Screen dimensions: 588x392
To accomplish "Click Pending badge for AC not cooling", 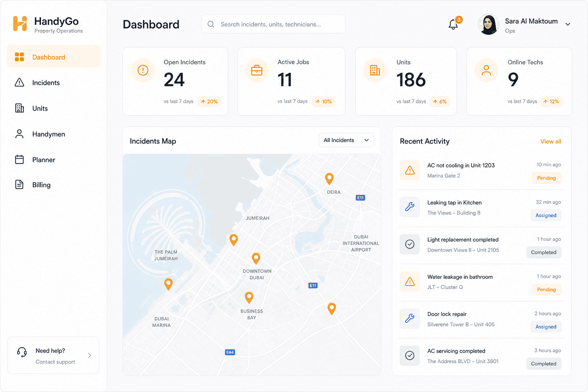I will (546, 178).
